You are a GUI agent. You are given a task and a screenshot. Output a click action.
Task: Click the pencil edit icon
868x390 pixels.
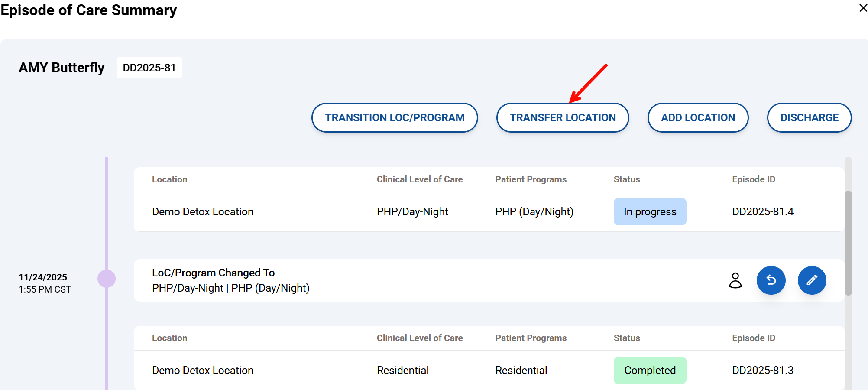tap(812, 280)
